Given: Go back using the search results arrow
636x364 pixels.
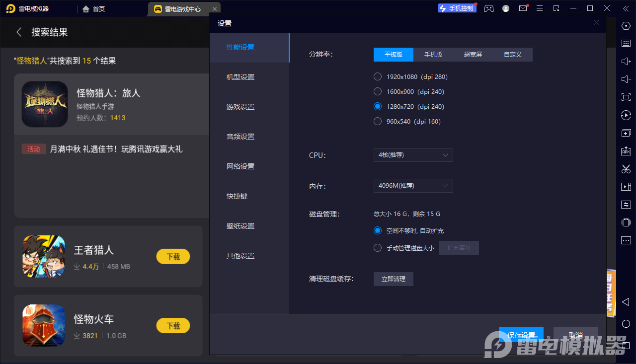Looking at the screenshot, I should point(19,32).
